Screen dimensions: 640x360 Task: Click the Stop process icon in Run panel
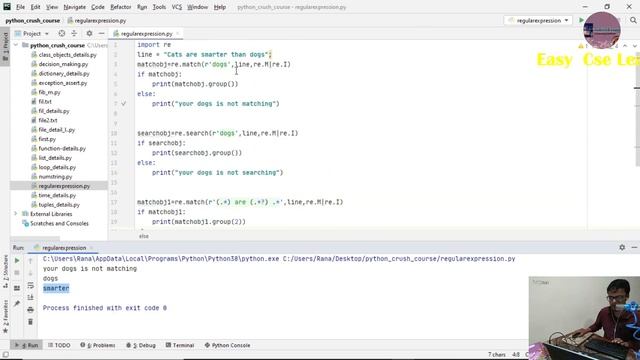pyautogui.click(x=17, y=273)
